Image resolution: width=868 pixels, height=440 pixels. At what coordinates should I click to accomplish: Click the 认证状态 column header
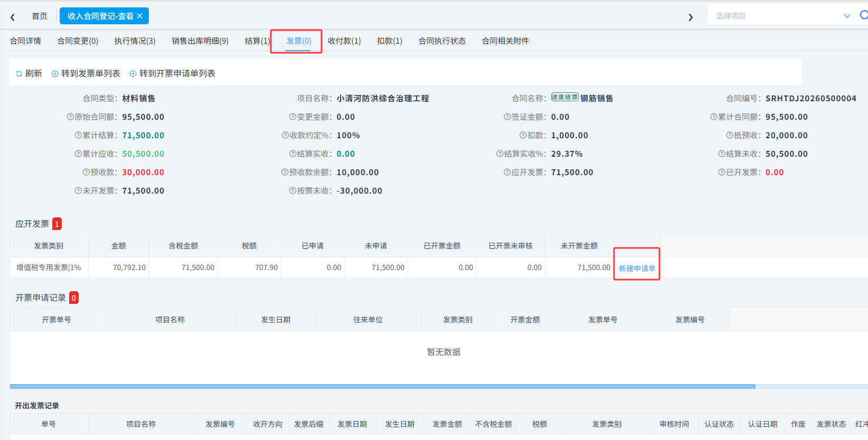tap(719, 424)
